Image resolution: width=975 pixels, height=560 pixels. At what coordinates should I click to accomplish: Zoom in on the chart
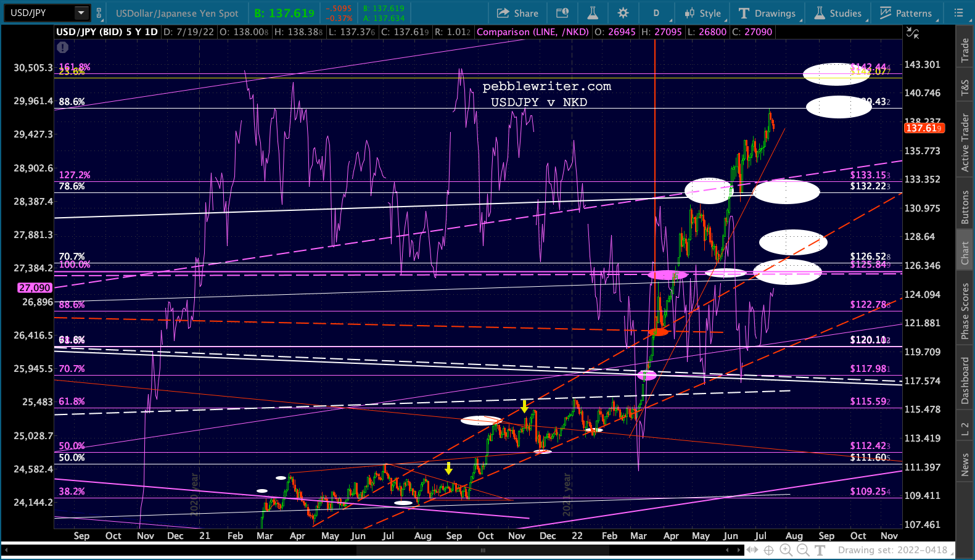[x=786, y=550]
